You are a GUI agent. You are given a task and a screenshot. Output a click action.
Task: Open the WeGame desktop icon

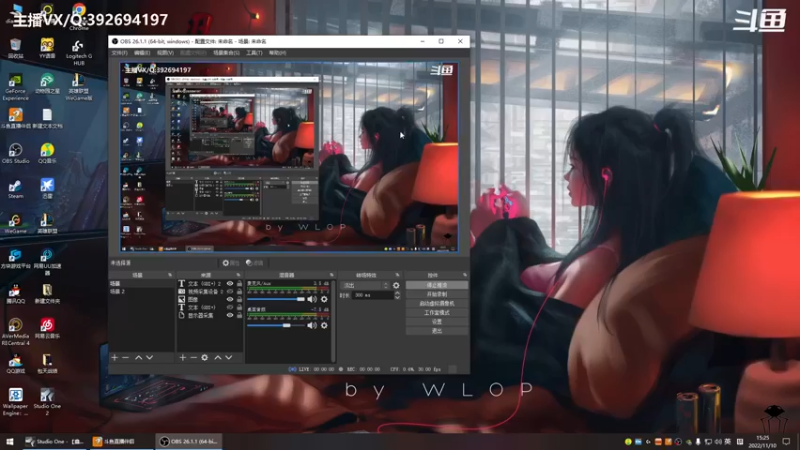pyautogui.click(x=15, y=223)
